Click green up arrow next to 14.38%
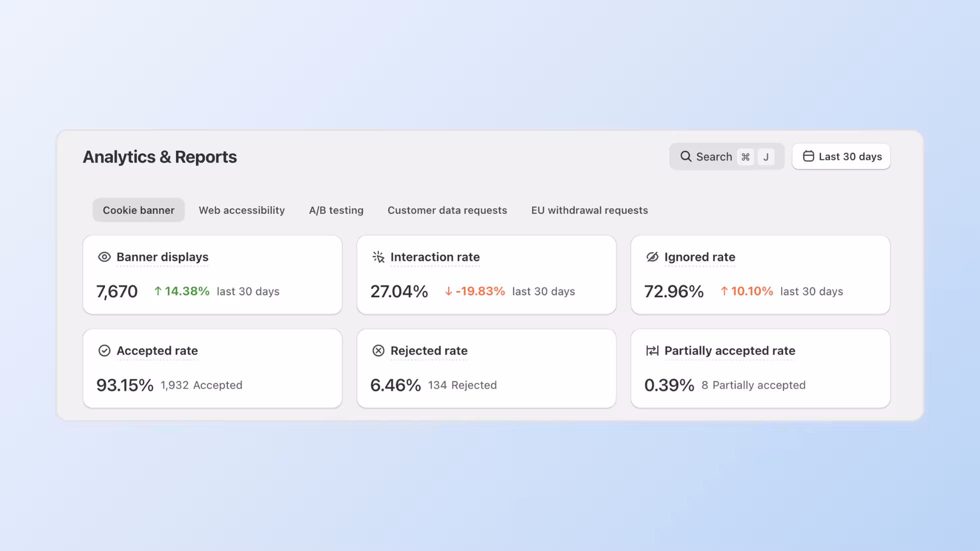The image size is (980, 551). pos(157,291)
